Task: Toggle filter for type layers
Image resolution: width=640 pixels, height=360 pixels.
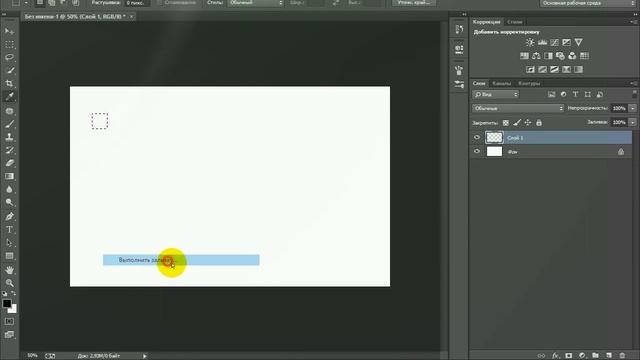Action: coord(576,94)
